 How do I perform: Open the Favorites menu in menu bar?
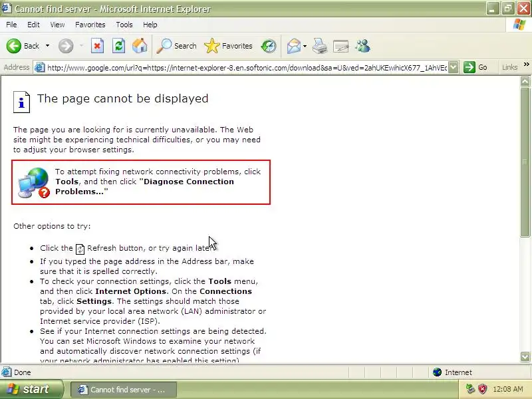coord(90,25)
